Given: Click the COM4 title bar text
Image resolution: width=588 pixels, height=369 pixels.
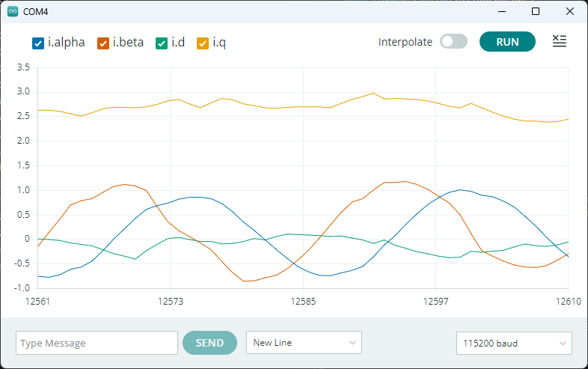Looking at the screenshot, I should (36, 11).
